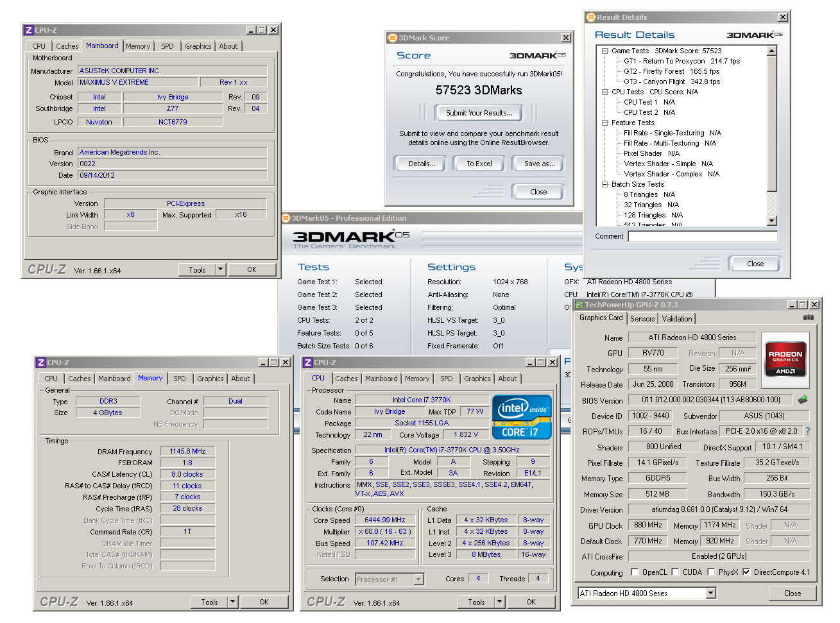Image resolution: width=840 pixels, height=623 pixels.
Task: Click the 3DMark Score window title icon
Action: point(393,38)
